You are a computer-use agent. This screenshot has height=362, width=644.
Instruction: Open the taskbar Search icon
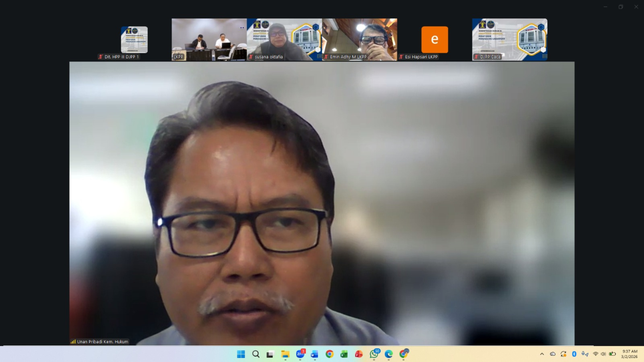click(x=256, y=354)
